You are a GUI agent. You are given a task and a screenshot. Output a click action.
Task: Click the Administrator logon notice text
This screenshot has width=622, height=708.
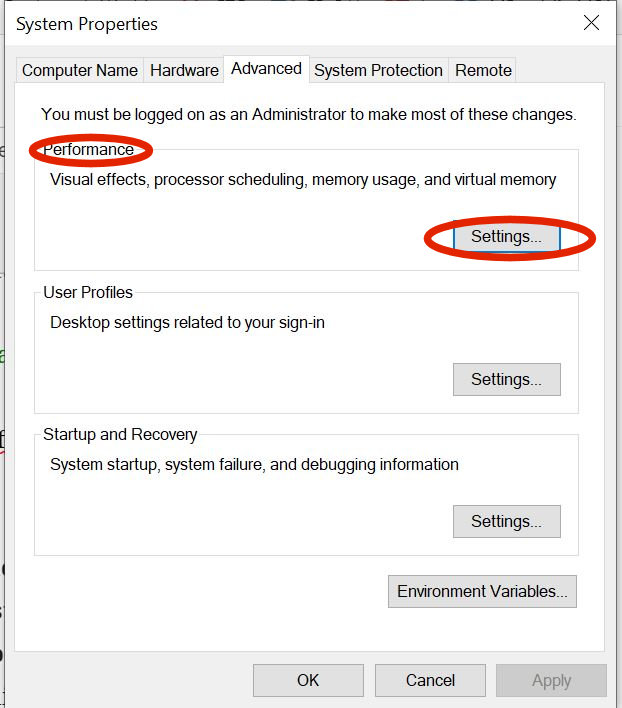(308, 114)
